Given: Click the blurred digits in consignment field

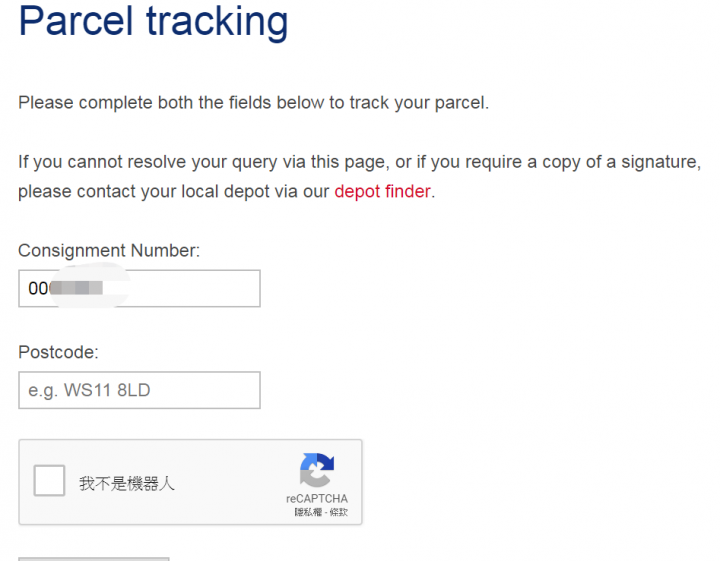Looking at the screenshot, I should (x=76, y=288).
